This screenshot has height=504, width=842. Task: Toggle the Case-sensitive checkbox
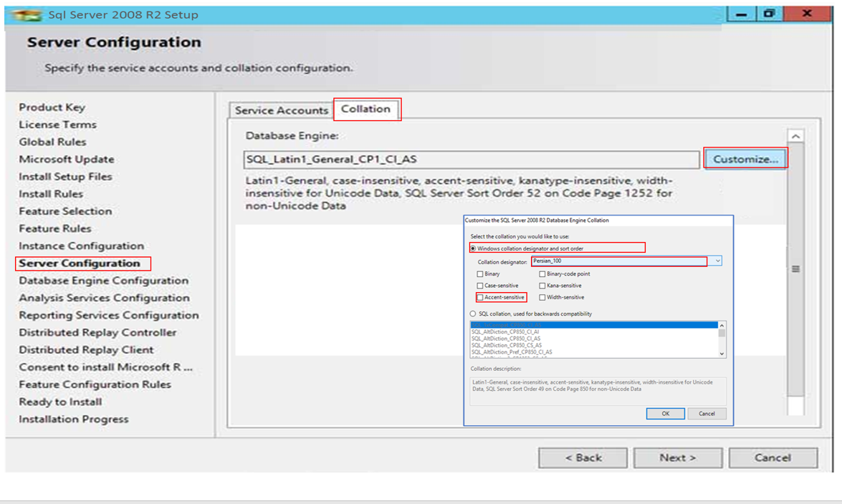point(480,286)
